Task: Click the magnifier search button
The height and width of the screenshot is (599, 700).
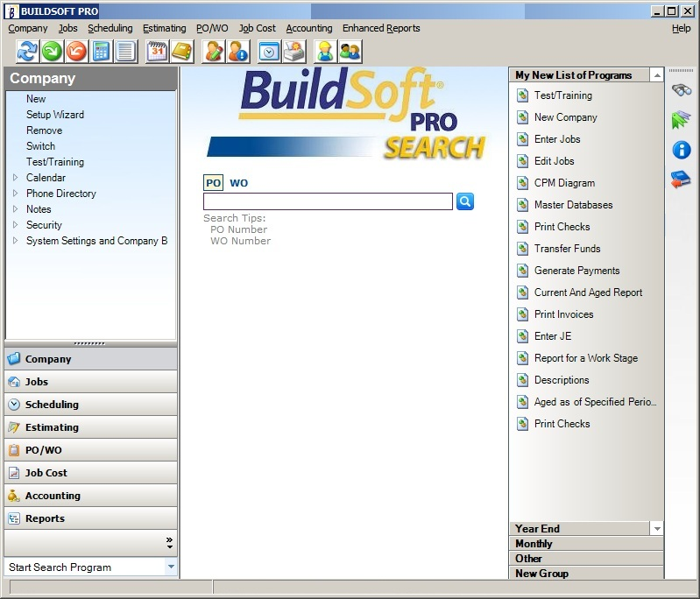Action: [x=464, y=201]
